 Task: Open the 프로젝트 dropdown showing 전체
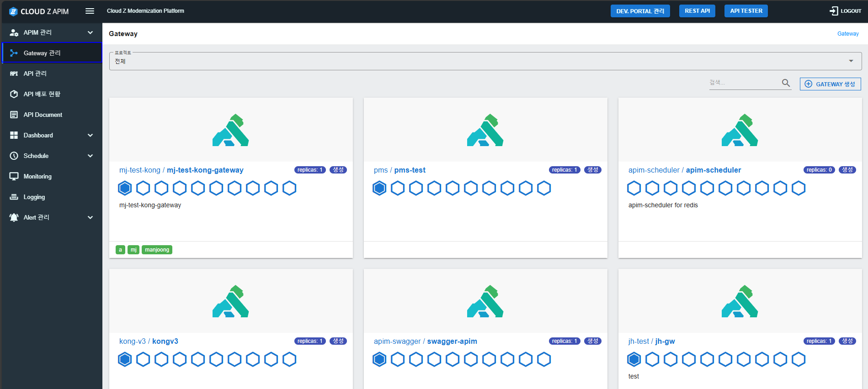click(485, 61)
